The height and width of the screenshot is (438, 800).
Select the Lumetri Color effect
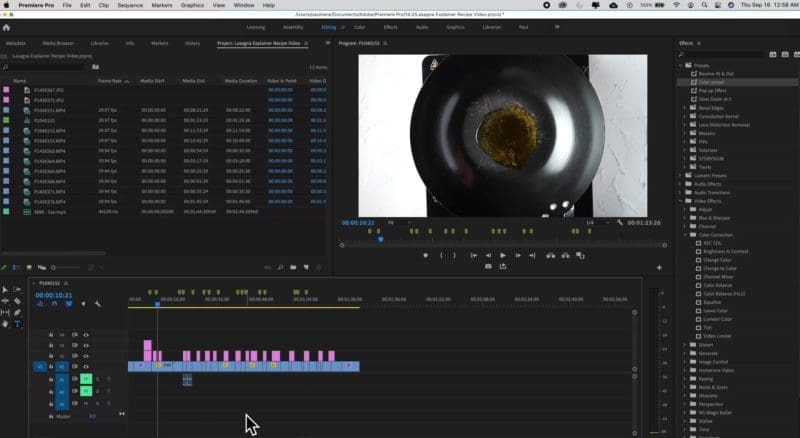click(717, 319)
